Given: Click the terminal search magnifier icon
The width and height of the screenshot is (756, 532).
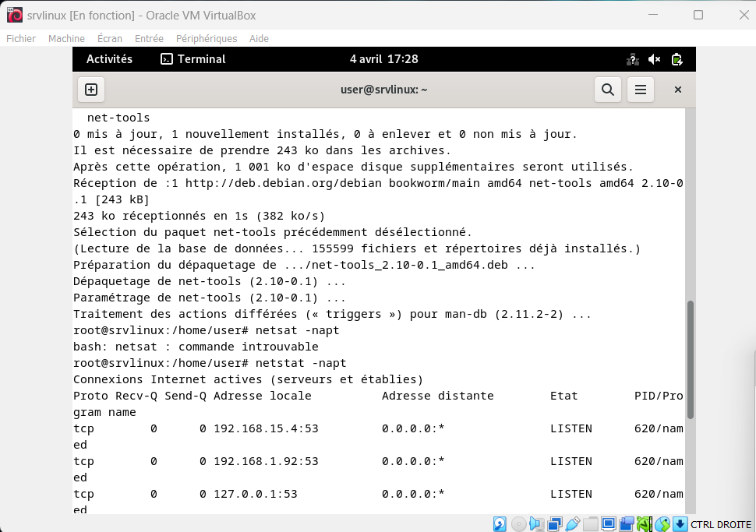Looking at the screenshot, I should pyautogui.click(x=608, y=90).
